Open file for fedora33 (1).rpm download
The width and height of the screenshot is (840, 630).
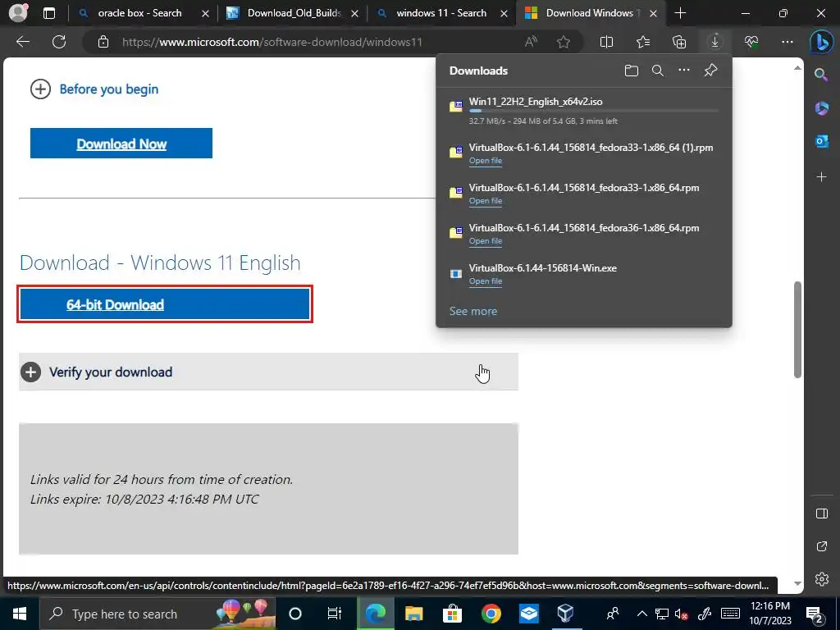[486, 161]
